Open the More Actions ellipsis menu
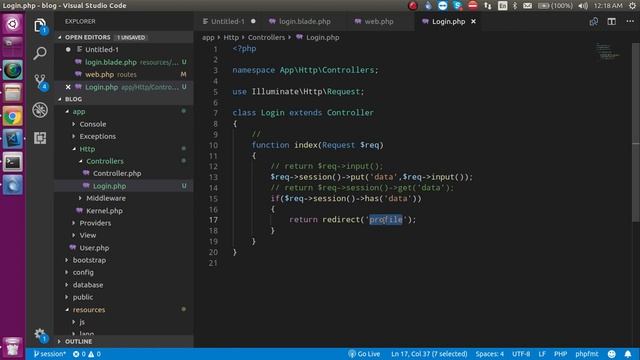 coord(630,21)
